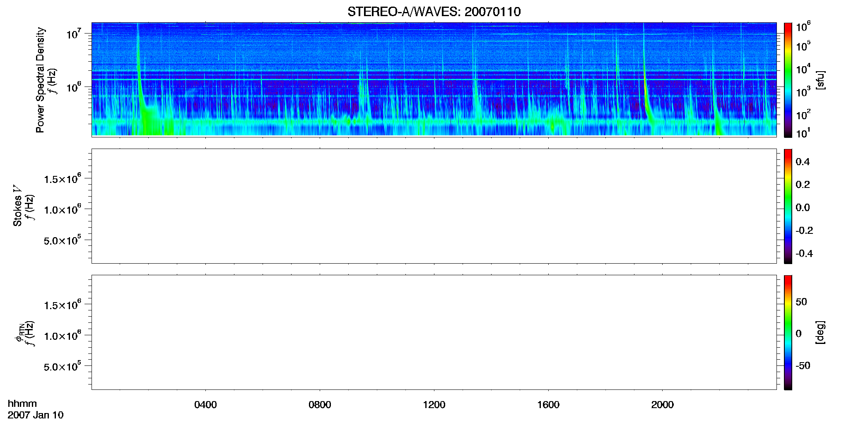
Task: Click the 1.0×10^6 tick of the Stokes V panel
Action: [63, 209]
